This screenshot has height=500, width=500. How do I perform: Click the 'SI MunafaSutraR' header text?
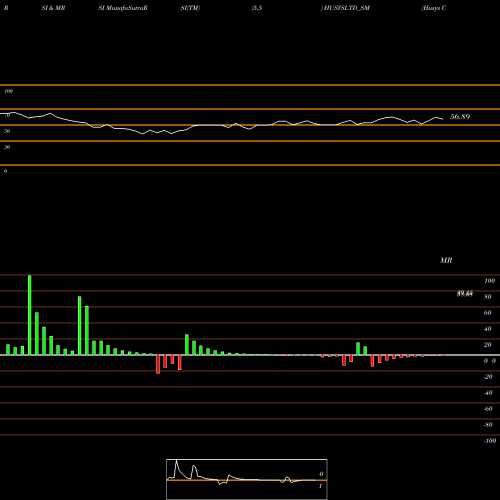(123, 8)
